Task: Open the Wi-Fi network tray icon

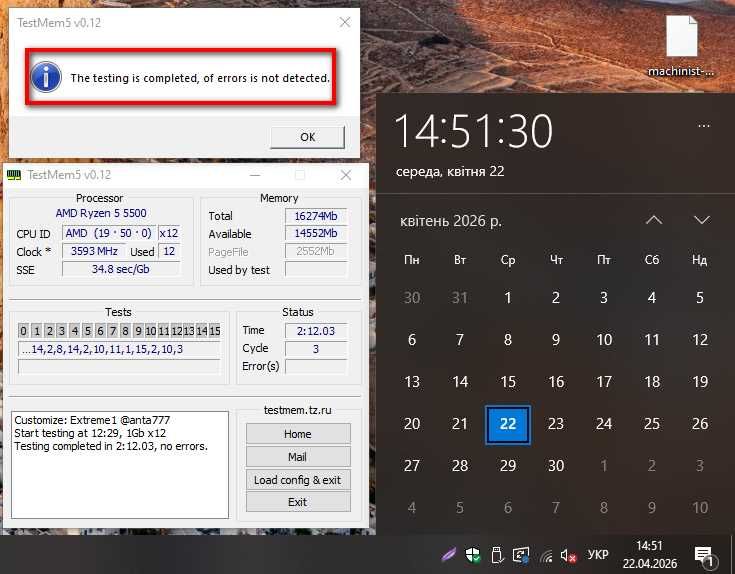Action: pos(545,556)
